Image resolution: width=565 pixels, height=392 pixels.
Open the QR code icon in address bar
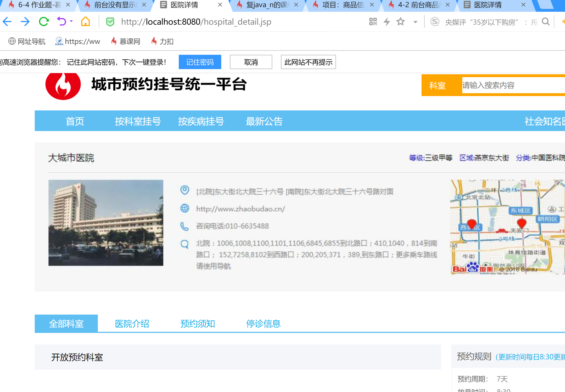click(373, 22)
